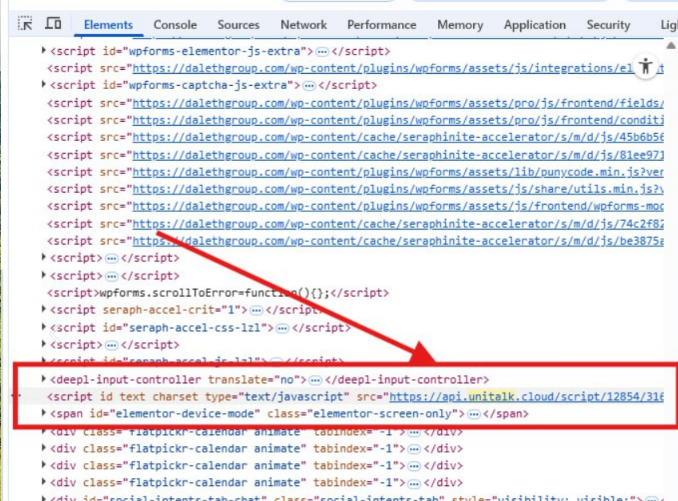Click ellipsis badge of last flatpickr-calendar div
The width and height of the screenshot is (678, 501).
tap(414, 483)
